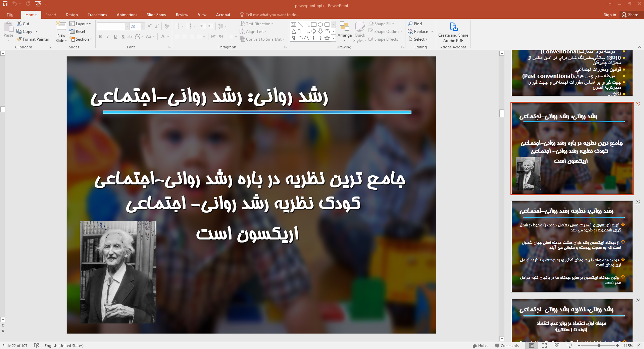Click the spell check icon in status bar
Screen dimensions: 644x349
[x=37, y=345]
